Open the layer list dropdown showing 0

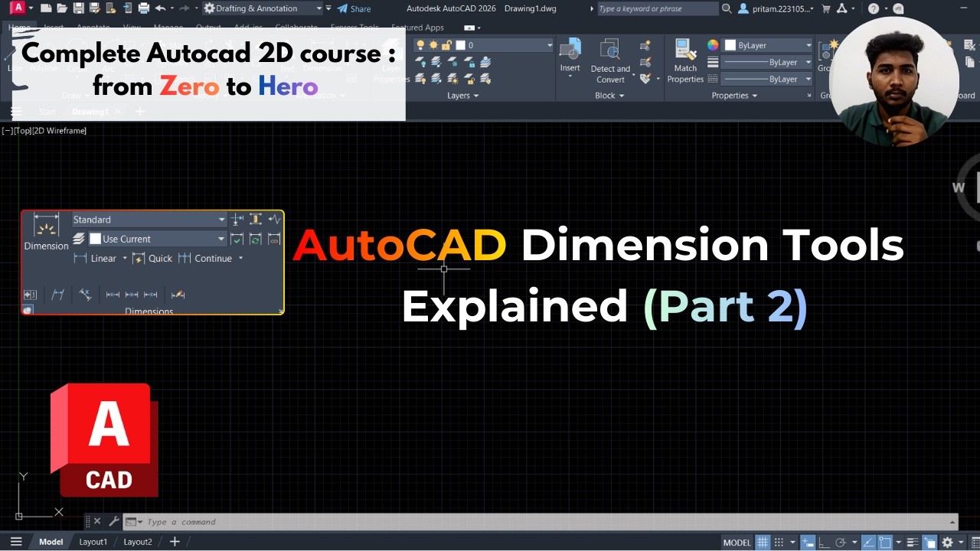(483, 45)
